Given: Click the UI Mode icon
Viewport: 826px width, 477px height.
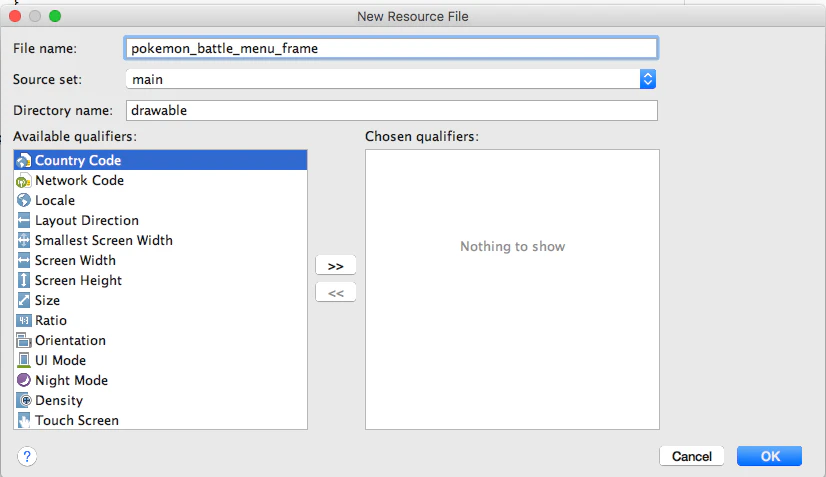Looking at the screenshot, I should coord(24,361).
